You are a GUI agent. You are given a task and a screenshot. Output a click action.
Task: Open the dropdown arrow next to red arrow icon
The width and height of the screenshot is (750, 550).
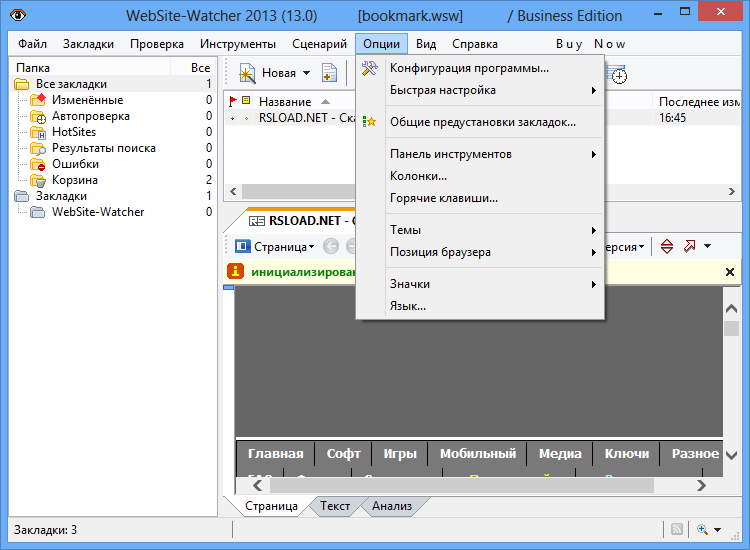707,246
